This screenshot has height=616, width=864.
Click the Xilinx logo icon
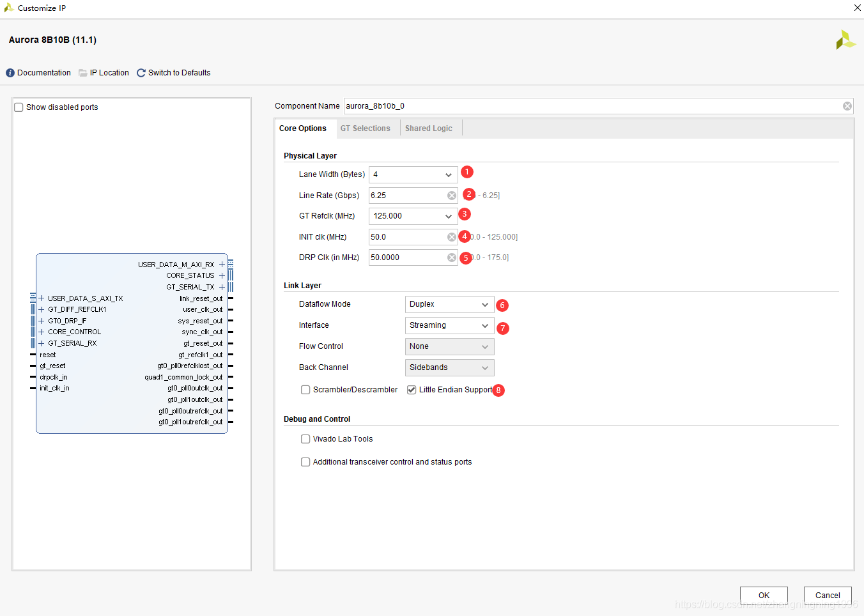point(845,40)
